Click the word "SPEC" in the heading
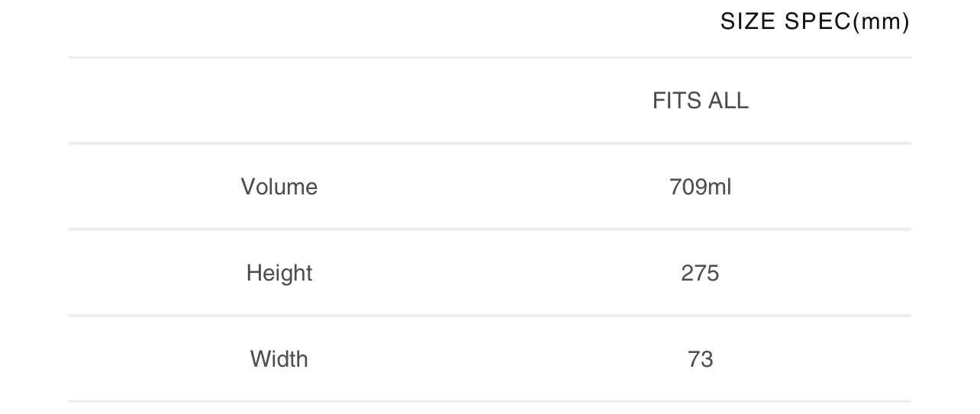Viewport: 980px width, 414px height. pos(817,22)
